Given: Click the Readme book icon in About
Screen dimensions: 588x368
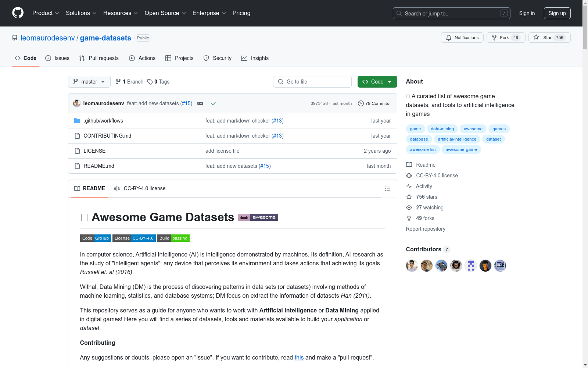Looking at the screenshot, I should 409,165.
